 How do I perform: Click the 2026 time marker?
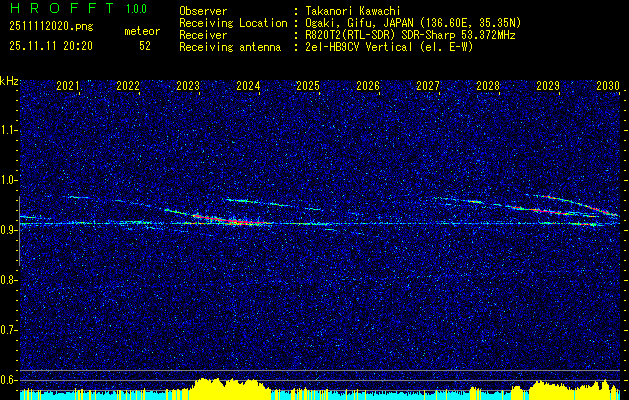[x=368, y=86]
